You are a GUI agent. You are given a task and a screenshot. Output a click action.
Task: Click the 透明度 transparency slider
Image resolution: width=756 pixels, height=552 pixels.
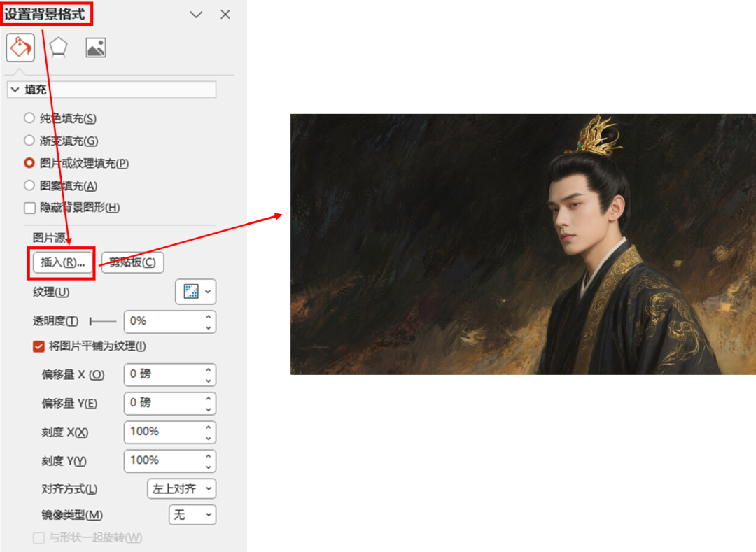click(x=103, y=321)
